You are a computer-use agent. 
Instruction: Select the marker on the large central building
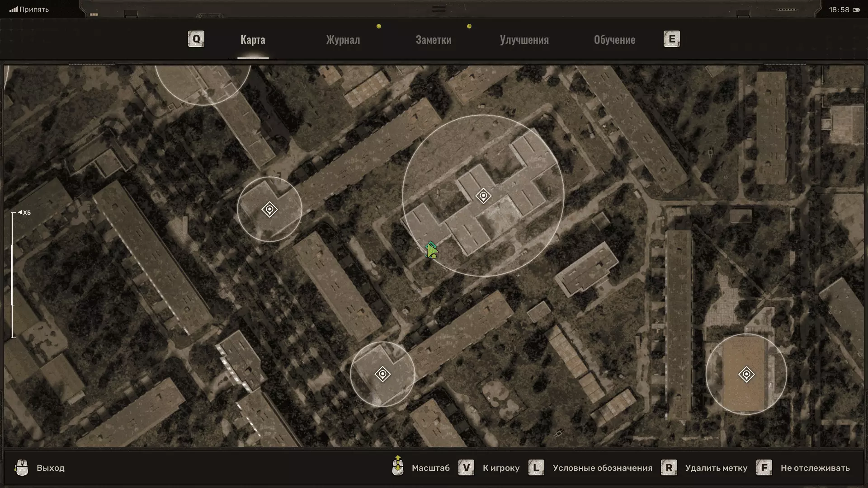(483, 196)
